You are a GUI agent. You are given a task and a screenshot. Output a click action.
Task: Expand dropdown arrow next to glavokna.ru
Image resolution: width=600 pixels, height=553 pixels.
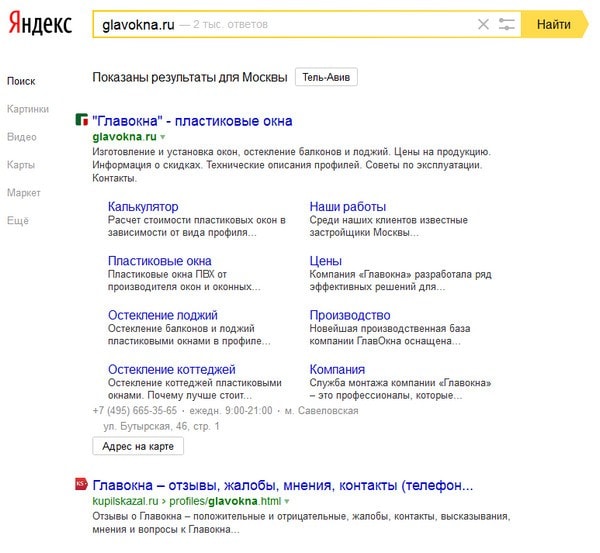tap(163, 137)
